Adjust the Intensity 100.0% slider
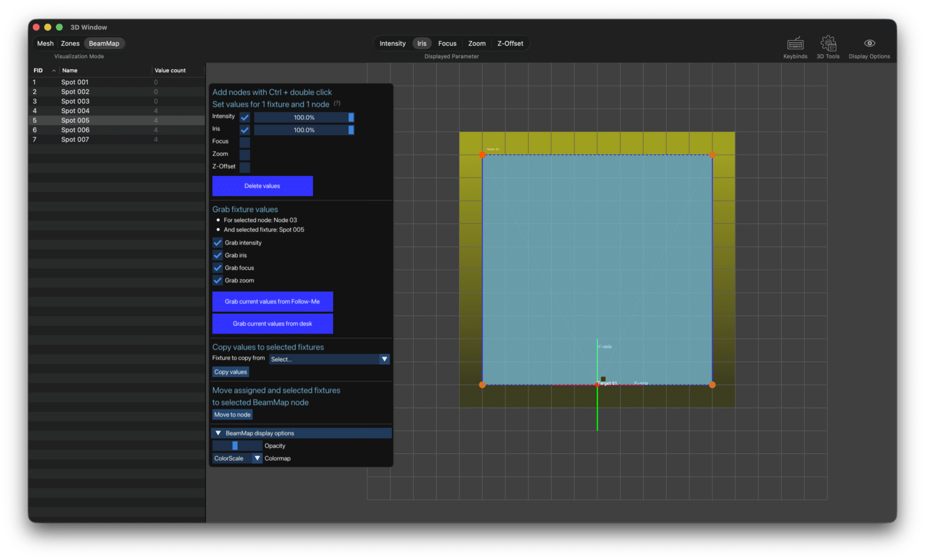This screenshot has width=925, height=560. [x=304, y=117]
